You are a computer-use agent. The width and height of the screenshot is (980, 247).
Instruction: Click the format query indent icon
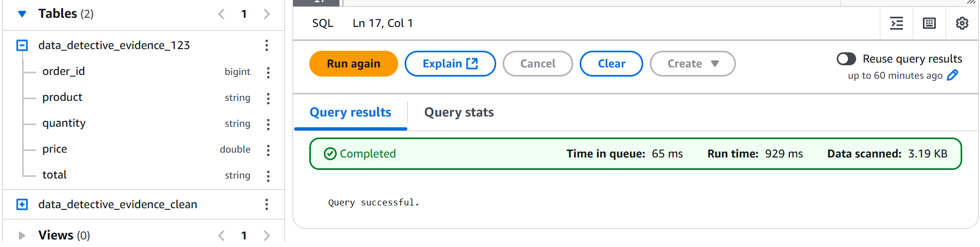(x=896, y=23)
